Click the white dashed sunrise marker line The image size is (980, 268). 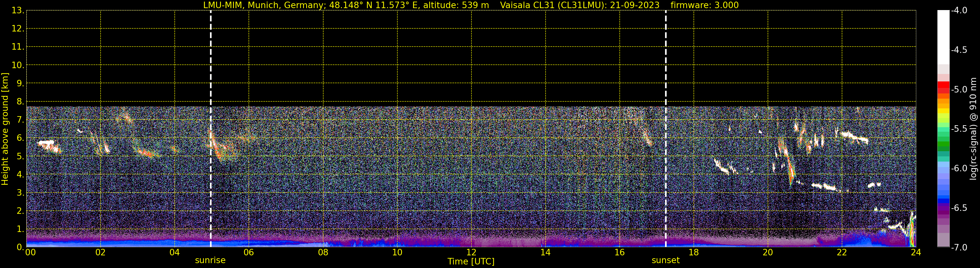coord(211,129)
